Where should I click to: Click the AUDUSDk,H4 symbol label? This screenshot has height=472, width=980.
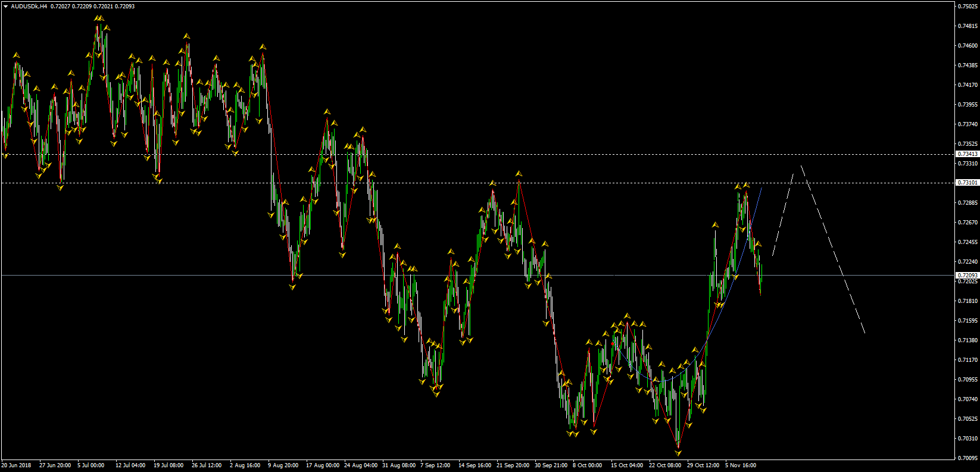(29, 7)
